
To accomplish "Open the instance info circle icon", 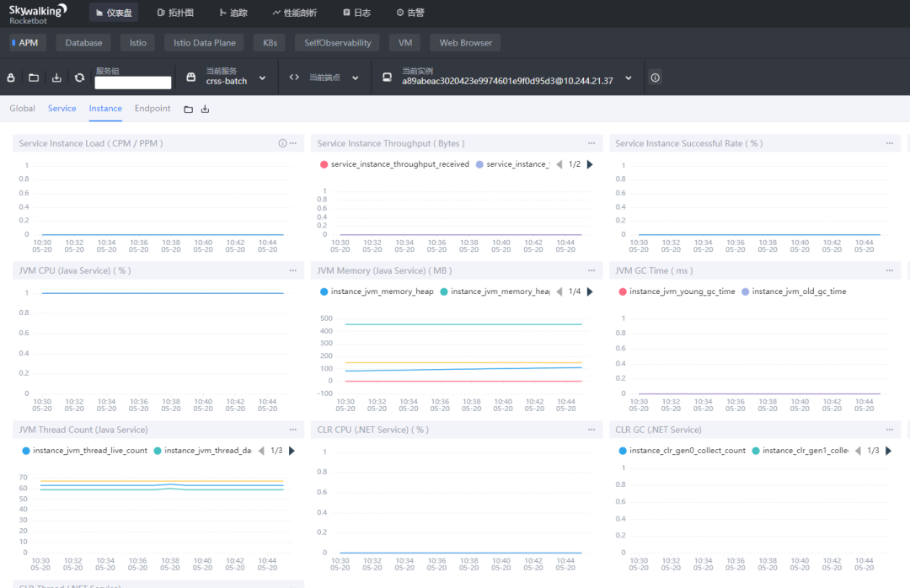I will [x=656, y=78].
